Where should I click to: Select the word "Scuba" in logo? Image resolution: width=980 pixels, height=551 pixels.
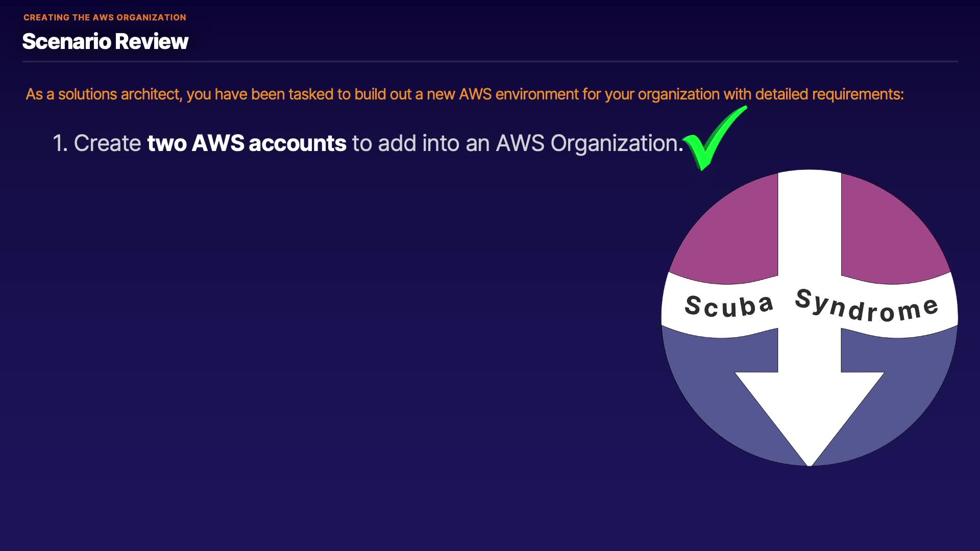tap(728, 306)
